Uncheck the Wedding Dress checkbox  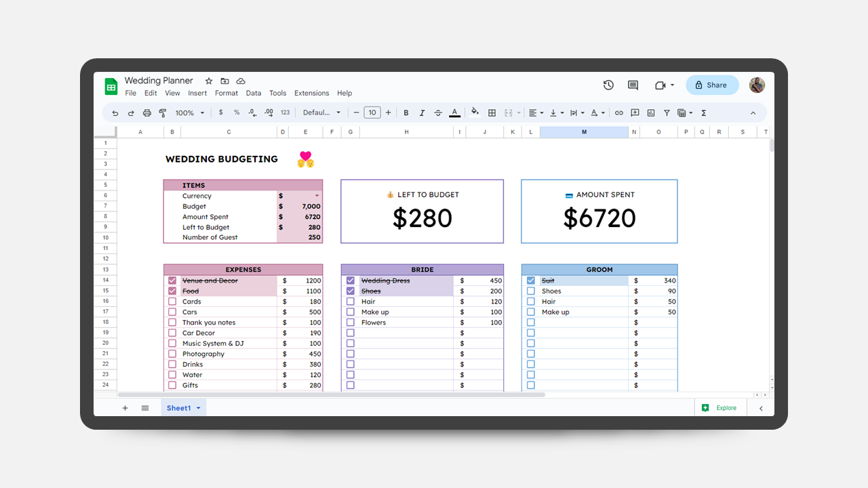(351, 281)
